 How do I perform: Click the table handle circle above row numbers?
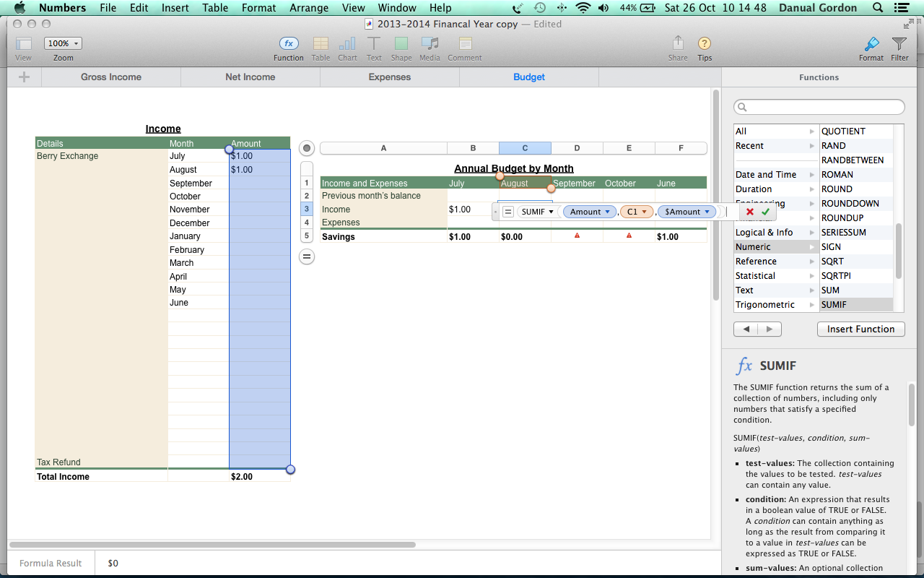click(307, 148)
